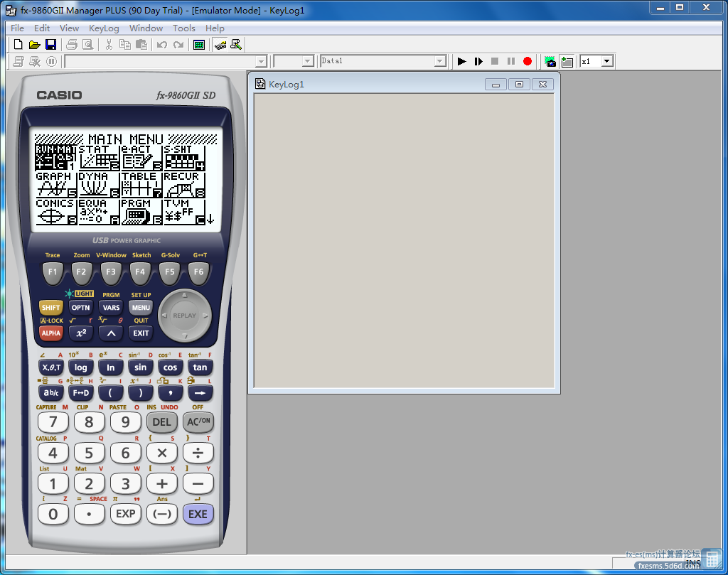The width and height of the screenshot is (728, 575).
Task: Click the calculator F3 key
Action: click(x=111, y=272)
